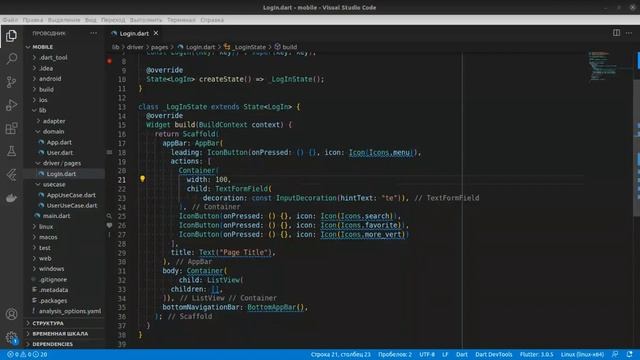Click line and column status entry
Screen dimensions: 640x360
(x=340, y=354)
